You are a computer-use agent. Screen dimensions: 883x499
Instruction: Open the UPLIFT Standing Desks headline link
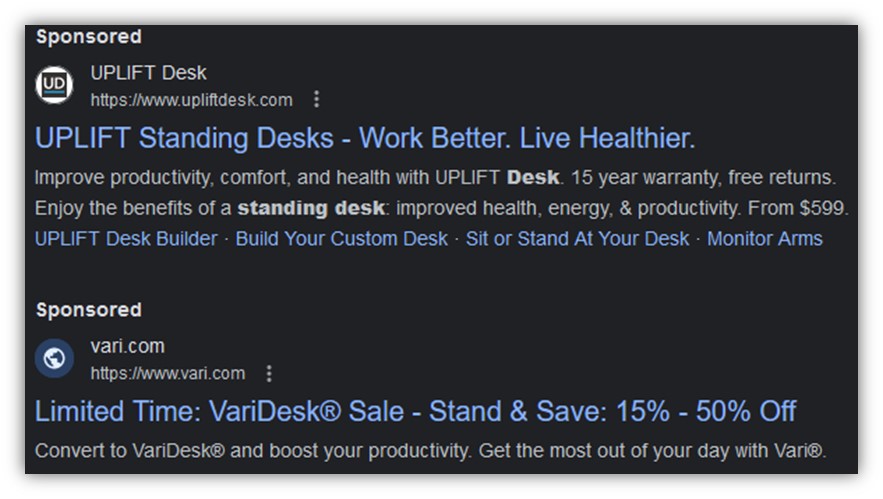coord(364,138)
